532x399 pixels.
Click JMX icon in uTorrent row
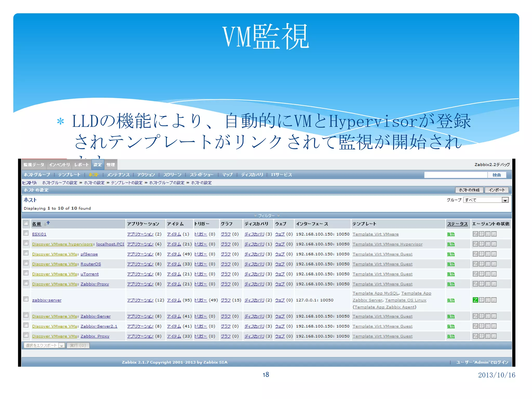(488, 274)
